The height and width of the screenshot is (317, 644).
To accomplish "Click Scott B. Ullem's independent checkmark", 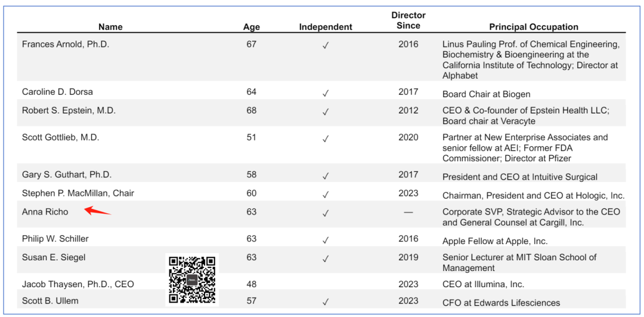I will tap(326, 302).
